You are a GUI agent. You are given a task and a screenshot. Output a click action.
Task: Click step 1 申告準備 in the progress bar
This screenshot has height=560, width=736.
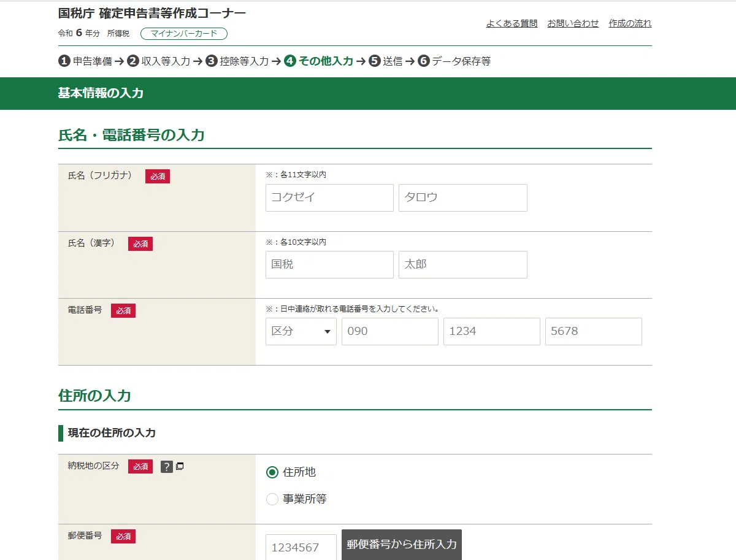tap(85, 61)
